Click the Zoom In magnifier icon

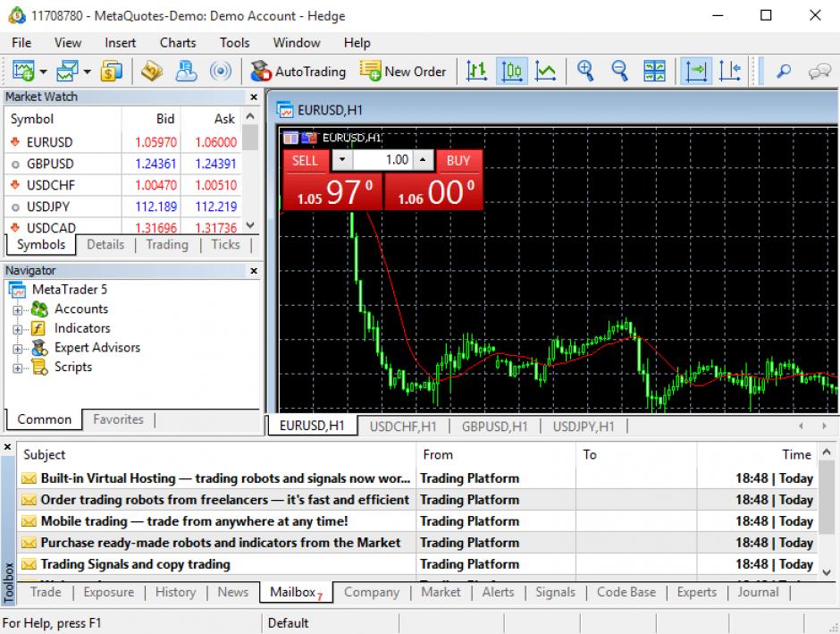pyautogui.click(x=585, y=71)
